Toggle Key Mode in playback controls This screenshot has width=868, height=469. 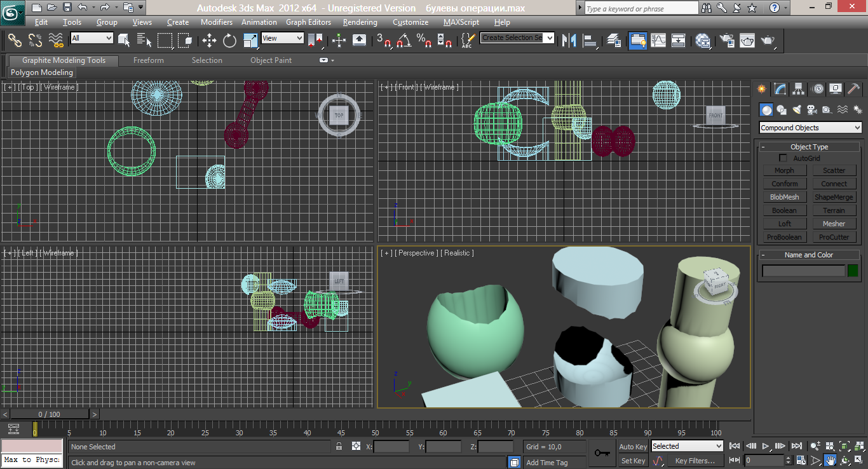[735, 460]
